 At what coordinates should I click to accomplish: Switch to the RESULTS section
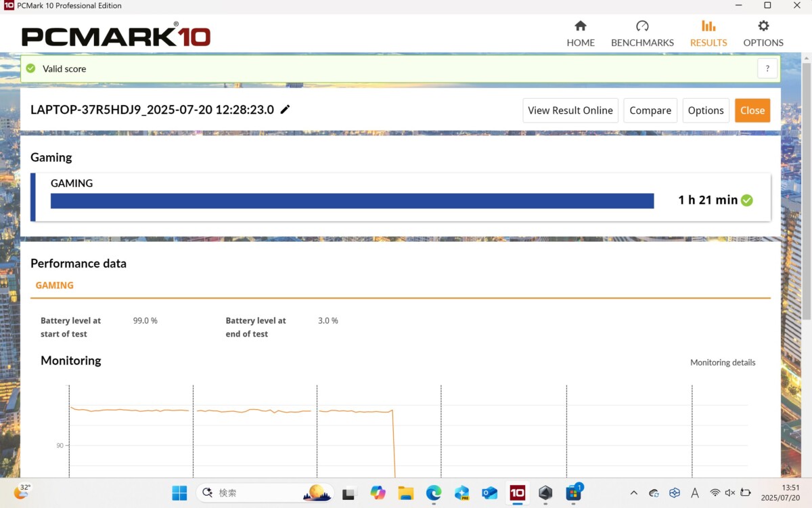(x=708, y=43)
